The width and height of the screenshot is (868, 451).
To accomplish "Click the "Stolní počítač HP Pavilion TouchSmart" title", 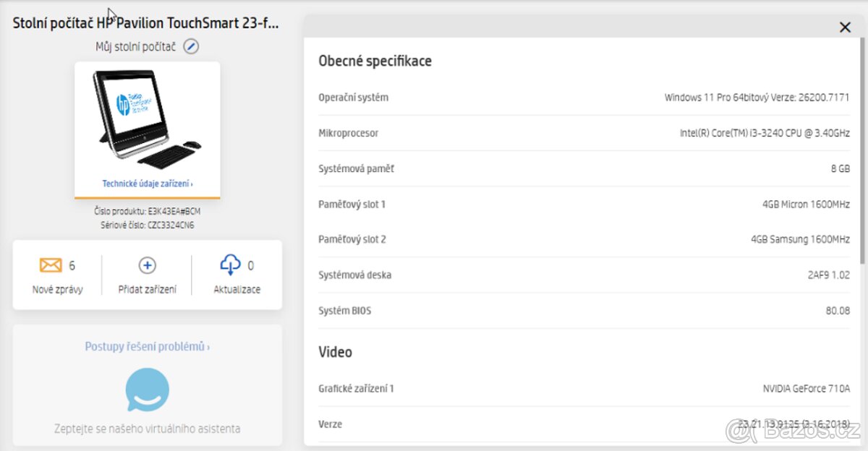I will click(x=146, y=23).
